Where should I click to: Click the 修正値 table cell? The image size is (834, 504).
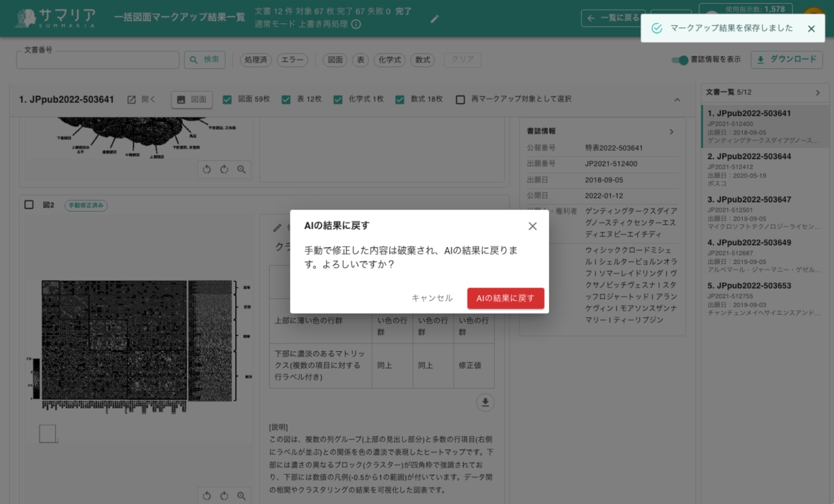474,365
